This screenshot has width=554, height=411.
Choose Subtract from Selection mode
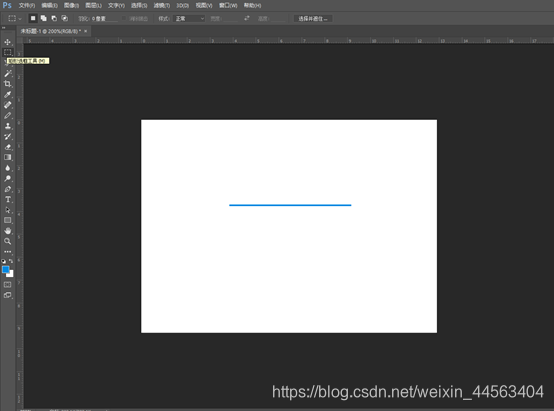(x=54, y=18)
